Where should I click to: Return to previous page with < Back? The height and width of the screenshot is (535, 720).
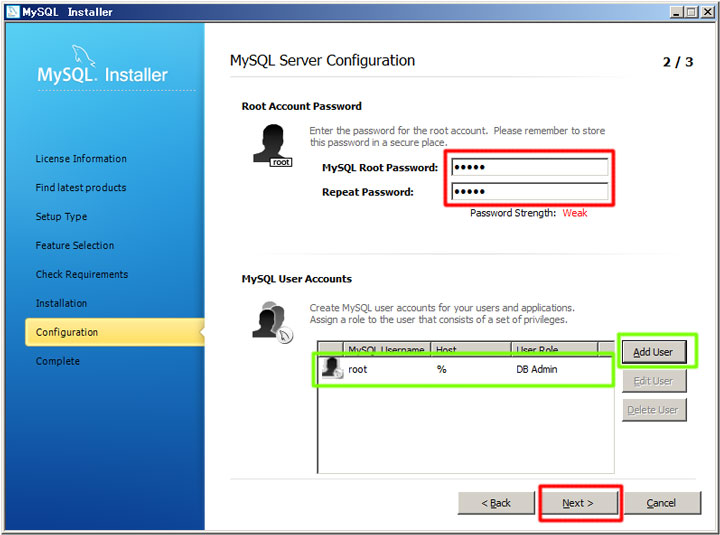496,503
